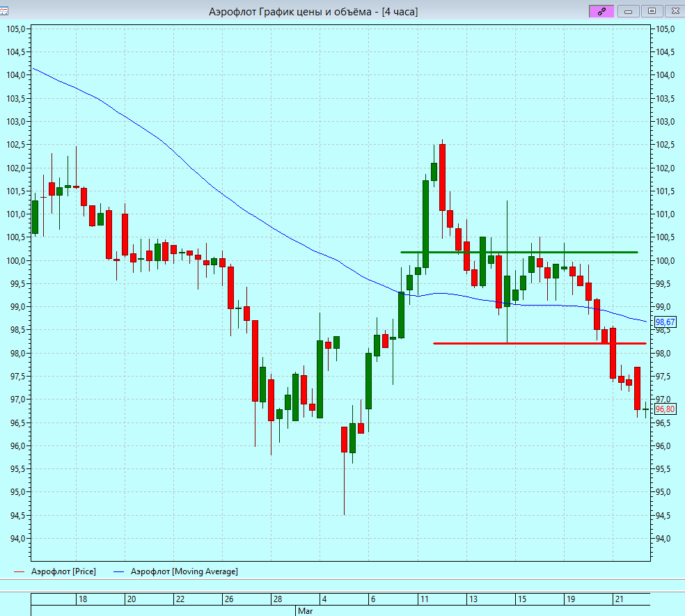Select the Аэрофлот [Price] legend entry
The height and width of the screenshot is (616, 685).
(x=55, y=571)
